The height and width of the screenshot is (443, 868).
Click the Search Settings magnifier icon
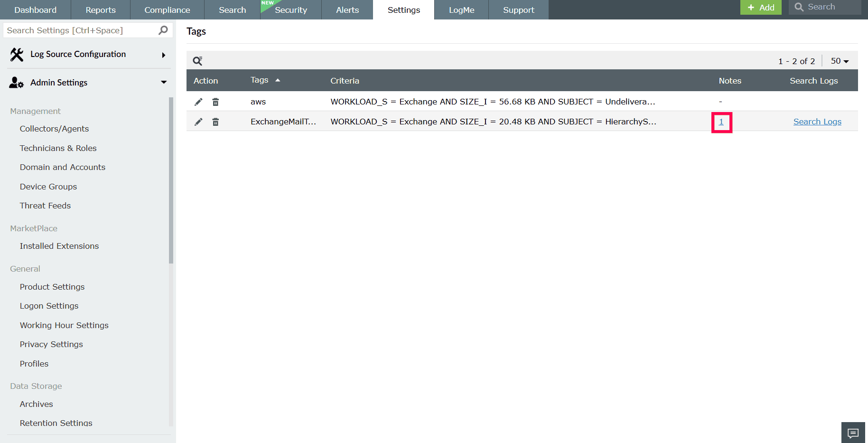point(163,30)
